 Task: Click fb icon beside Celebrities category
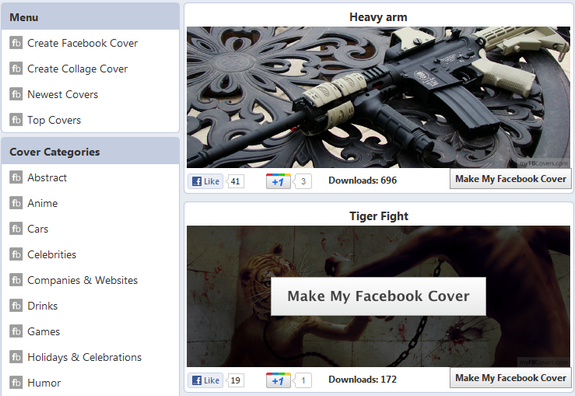(x=16, y=254)
